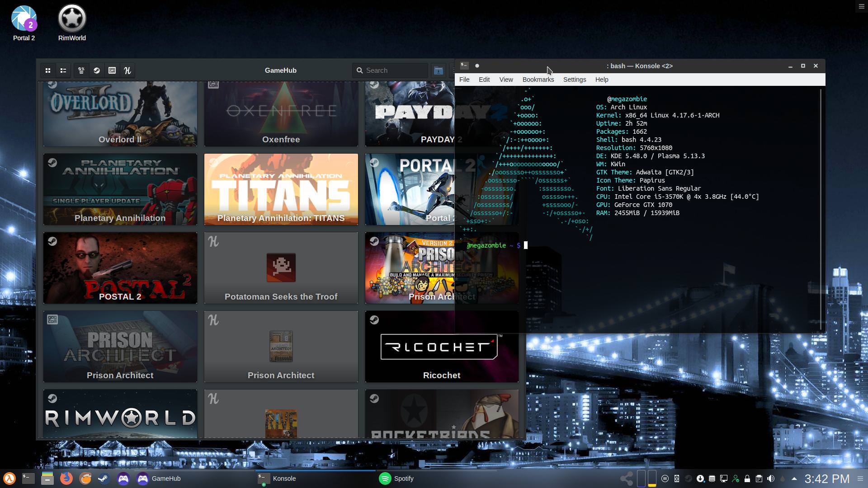Open the Konsole View menu
Screen dimensions: 868x488
tap(506, 80)
